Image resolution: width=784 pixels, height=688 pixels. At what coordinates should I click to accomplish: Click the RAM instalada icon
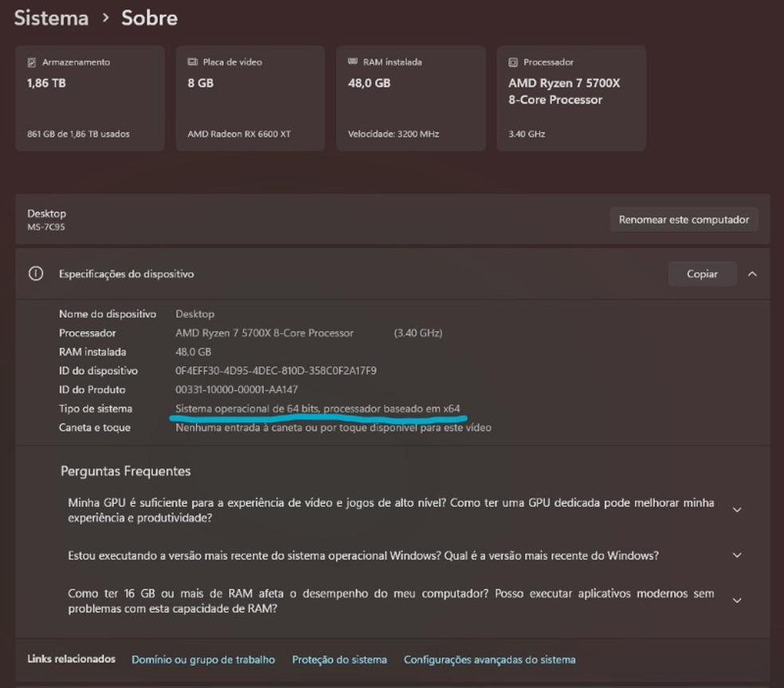point(353,62)
